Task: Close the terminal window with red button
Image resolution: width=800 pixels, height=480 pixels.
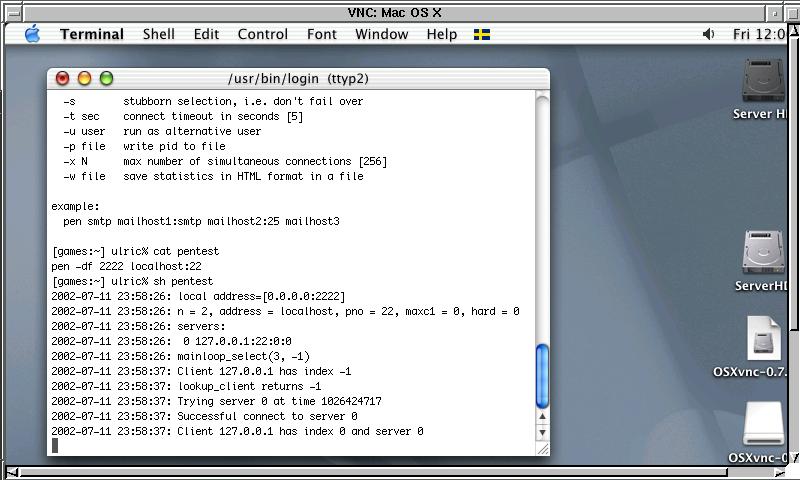Action: click(x=62, y=79)
